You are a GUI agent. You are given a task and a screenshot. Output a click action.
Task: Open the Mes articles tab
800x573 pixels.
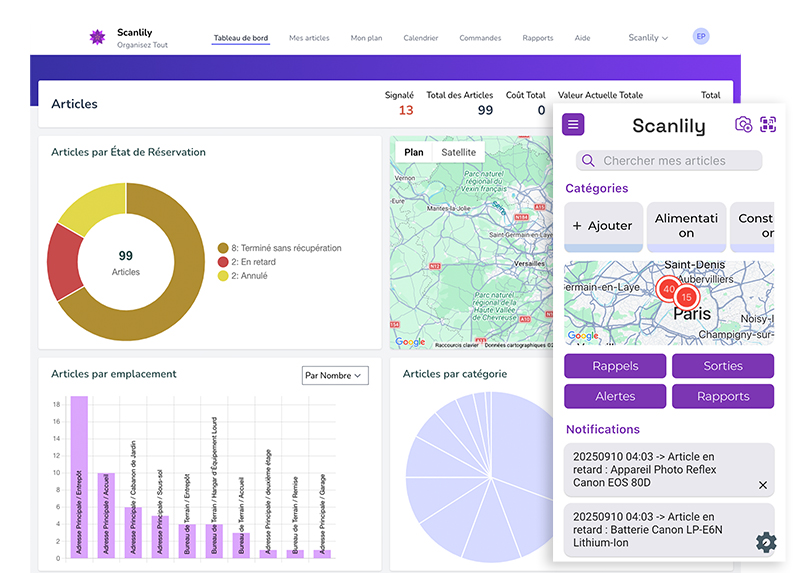click(309, 38)
